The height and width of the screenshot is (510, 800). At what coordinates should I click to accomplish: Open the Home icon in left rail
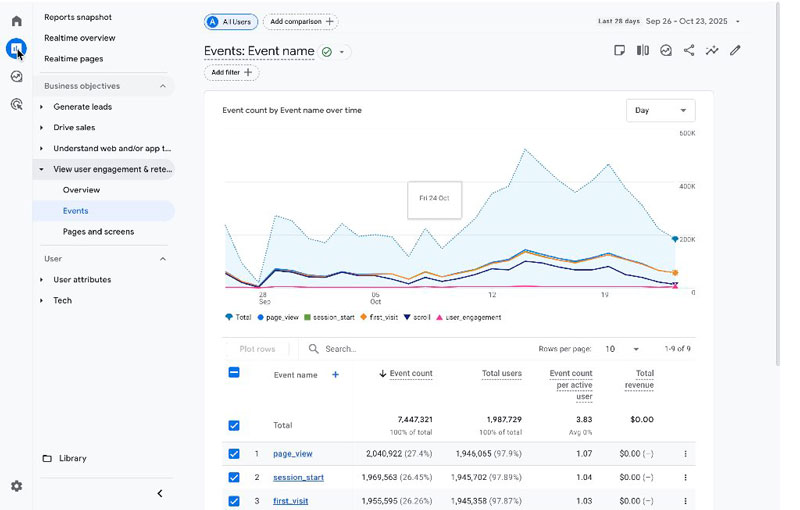click(x=16, y=21)
